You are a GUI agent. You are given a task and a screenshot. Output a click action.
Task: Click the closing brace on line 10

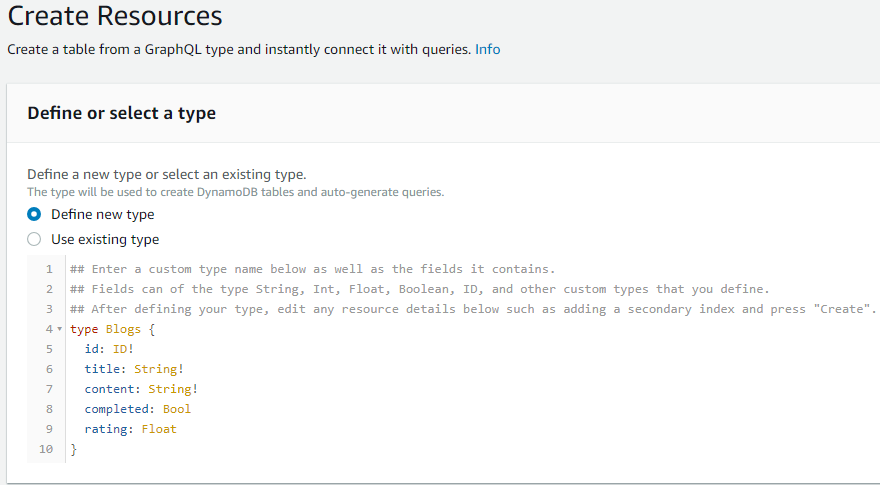[73, 449]
